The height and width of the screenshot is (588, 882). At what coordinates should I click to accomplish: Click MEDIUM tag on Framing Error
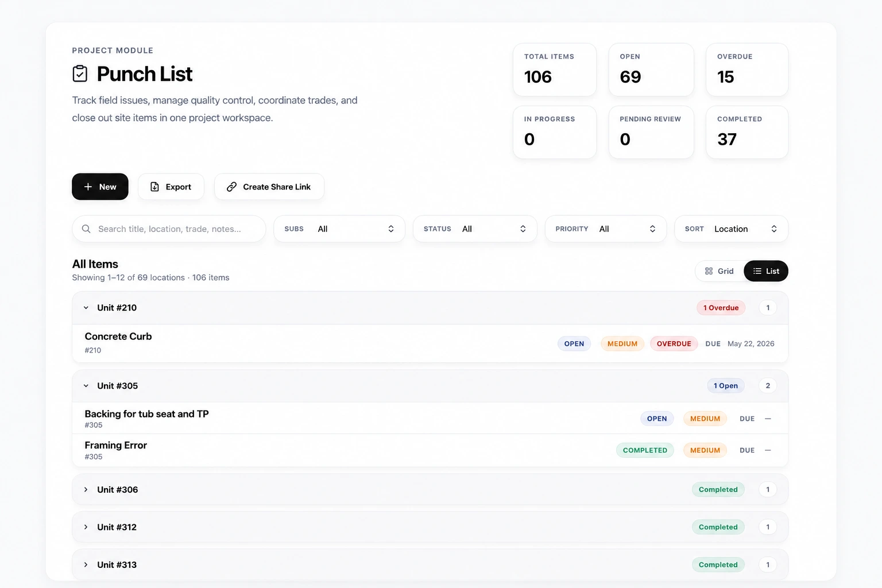[705, 450]
